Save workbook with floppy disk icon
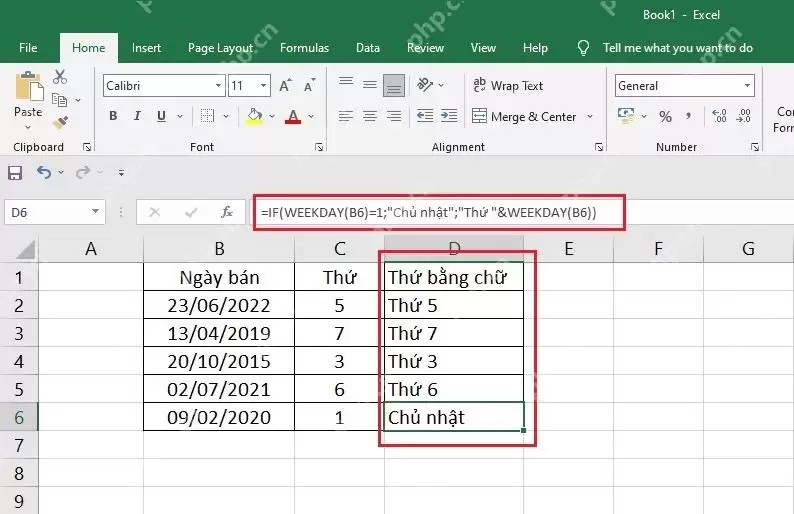The height and width of the screenshot is (514, 794). pos(15,173)
